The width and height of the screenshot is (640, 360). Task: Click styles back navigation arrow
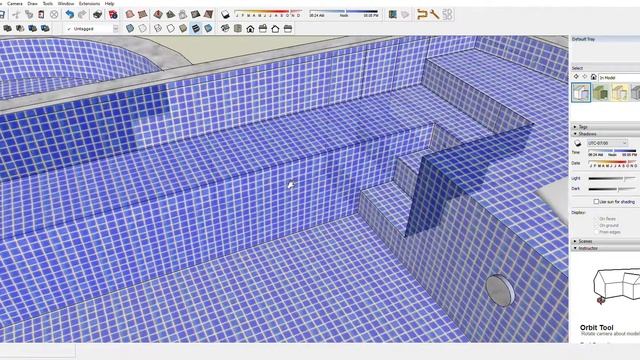coord(576,77)
